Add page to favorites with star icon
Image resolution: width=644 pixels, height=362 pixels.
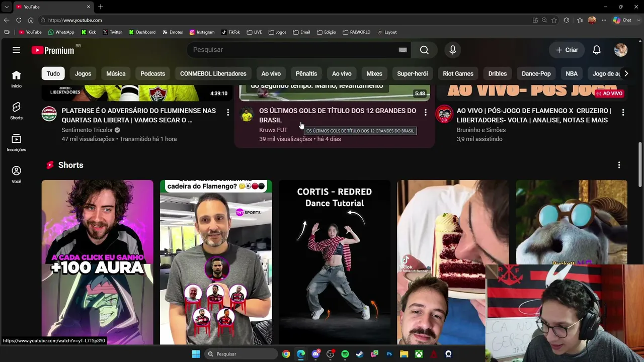[x=554, y=20]
